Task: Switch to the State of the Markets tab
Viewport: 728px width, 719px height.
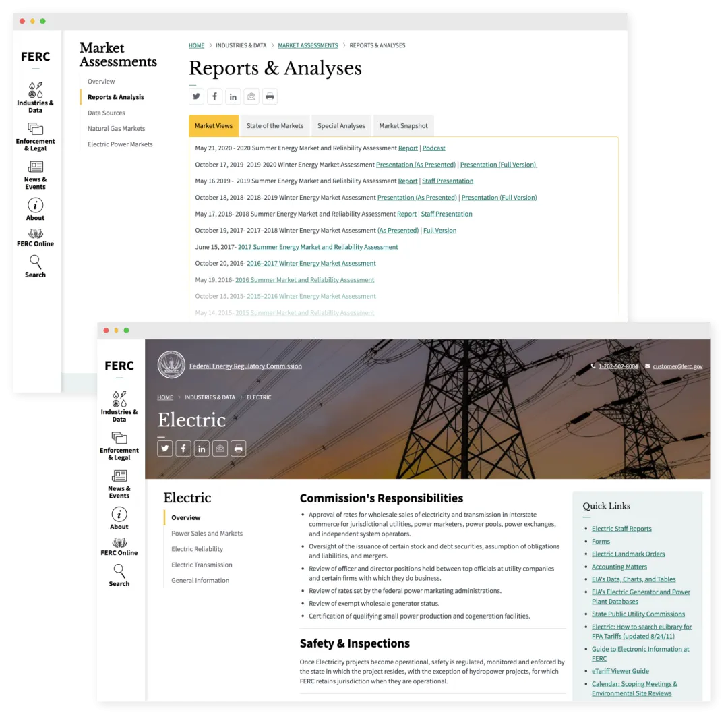Action: 275,126
